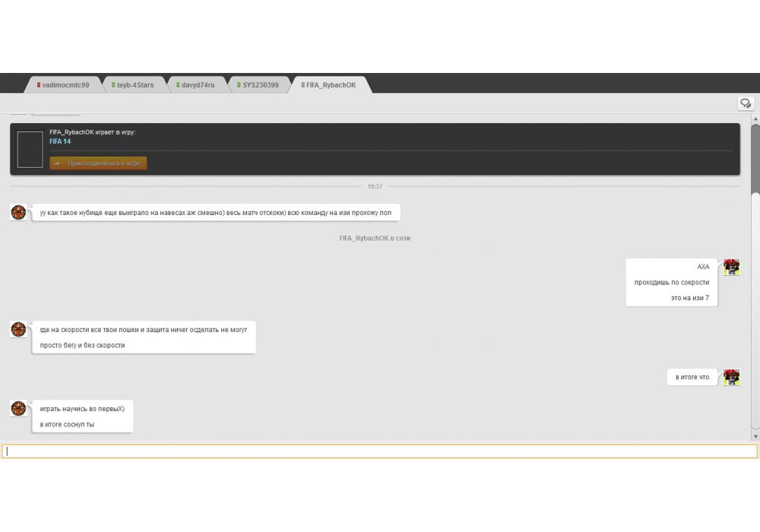This screenshot has height=532, width=760.
Task: Click your avatar next to 'в итоге что'
Action: [731, 377]
